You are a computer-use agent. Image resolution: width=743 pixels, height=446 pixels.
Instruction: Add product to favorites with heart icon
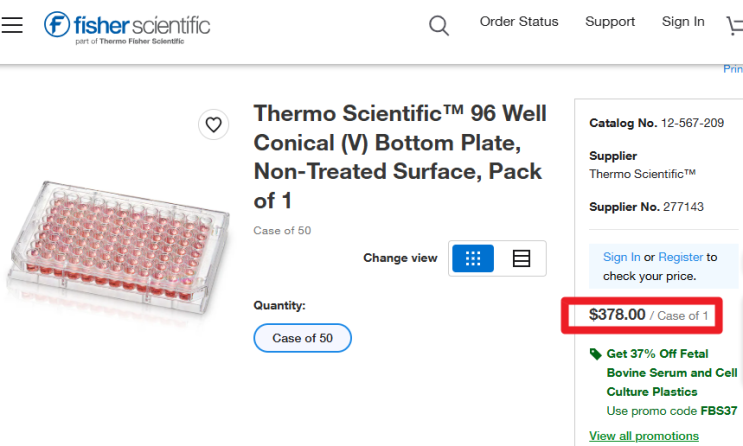(x=213, y=125)
